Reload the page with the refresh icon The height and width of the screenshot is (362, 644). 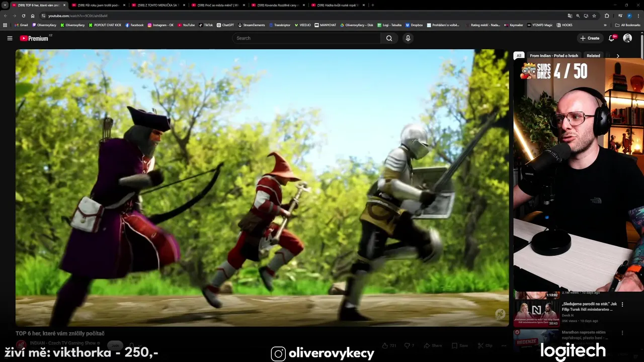click(23, 16)
